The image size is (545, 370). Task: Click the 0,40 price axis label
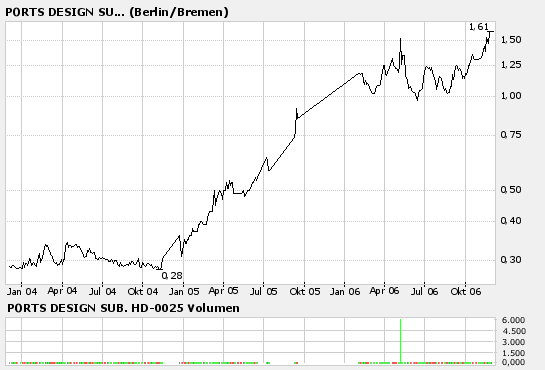point(511,221)
